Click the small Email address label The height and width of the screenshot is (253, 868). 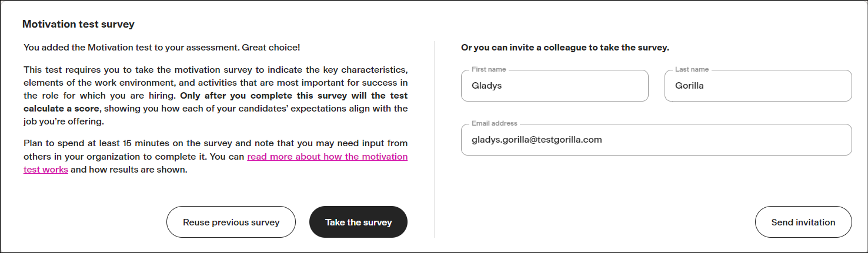(494, 124)
